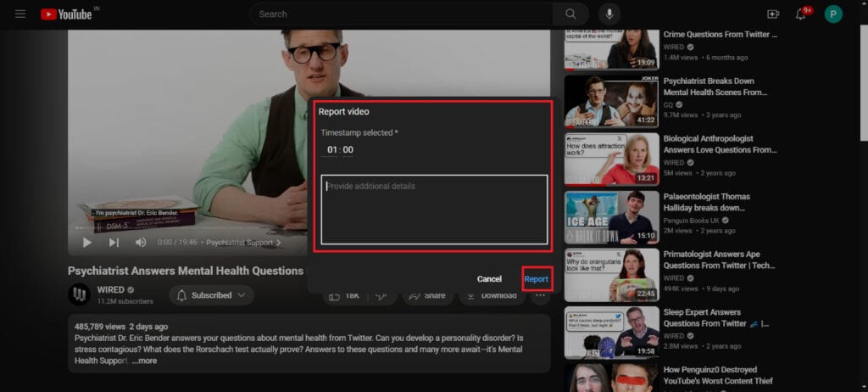Open Primatologist Answers Ape Questions title
Viewport: 868px width, 392px height.
pos(719,260)
